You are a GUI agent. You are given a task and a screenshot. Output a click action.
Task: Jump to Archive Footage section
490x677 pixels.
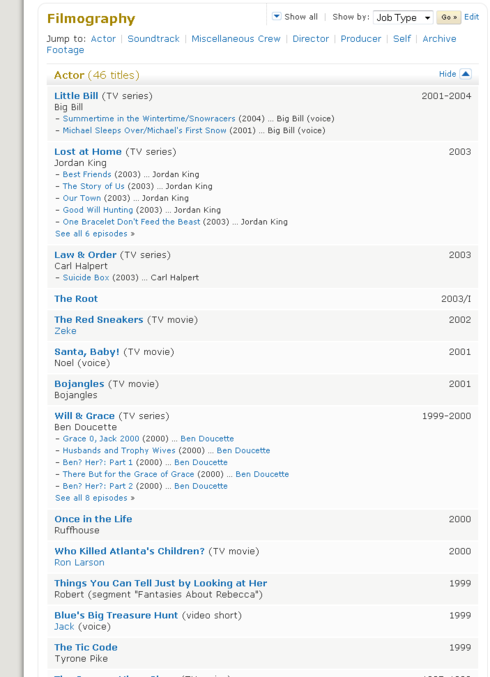click(251, 44)
